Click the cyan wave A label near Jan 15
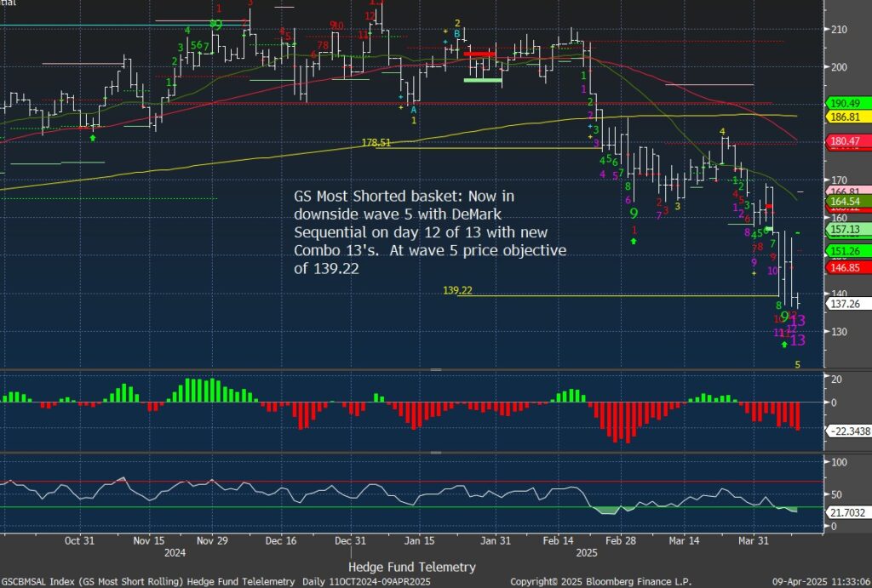 pos(413,110)
